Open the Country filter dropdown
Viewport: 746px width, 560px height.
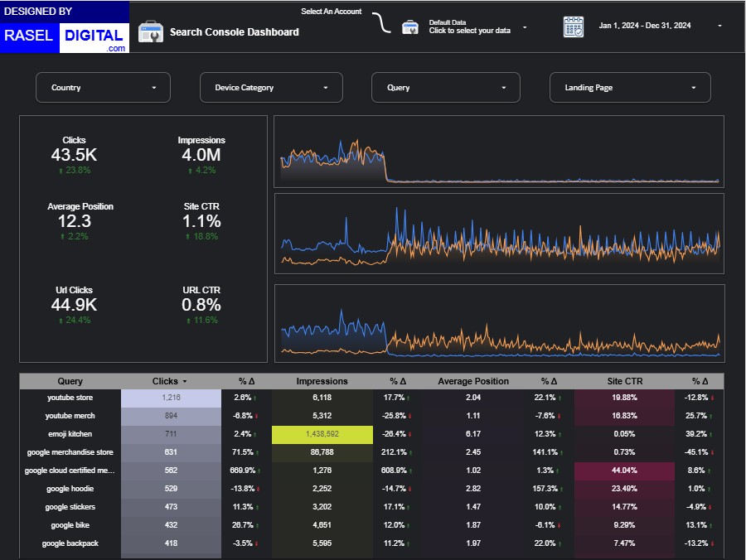[x=103, y=88]
